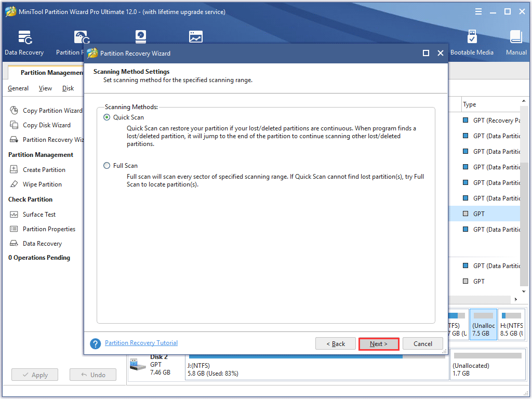Image resolution: width=532 pixels, height=399 pixels.
Task: Click the Disk 2 drive icon
Action: pyautogui.click(x=138, y=365)
